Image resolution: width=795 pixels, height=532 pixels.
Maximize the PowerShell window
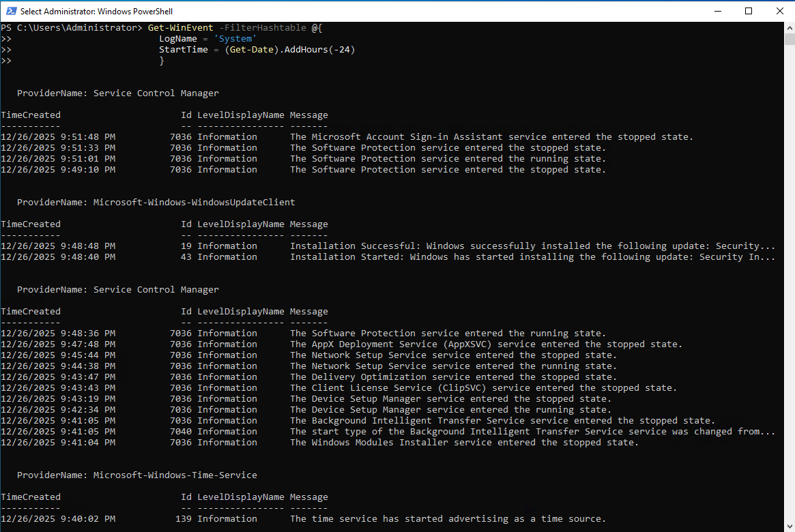tap(749, 11)
